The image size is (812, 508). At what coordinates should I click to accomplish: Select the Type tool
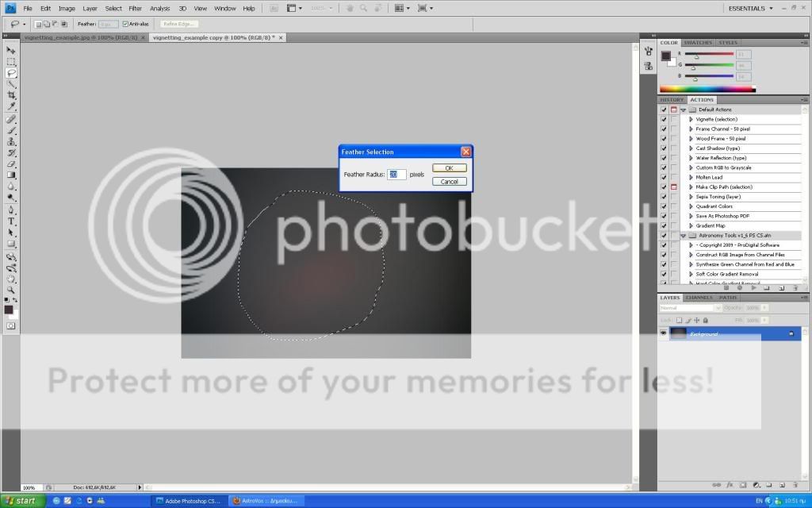[x=11, y=221]
